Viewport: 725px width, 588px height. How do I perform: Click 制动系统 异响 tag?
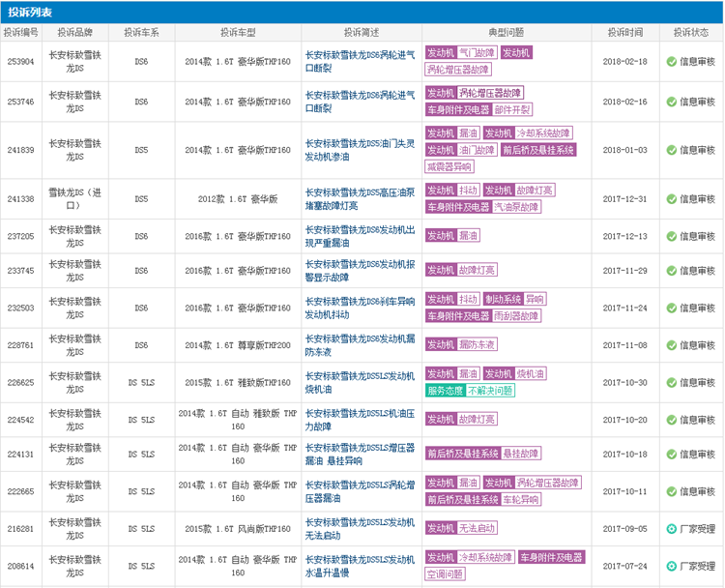514,300
